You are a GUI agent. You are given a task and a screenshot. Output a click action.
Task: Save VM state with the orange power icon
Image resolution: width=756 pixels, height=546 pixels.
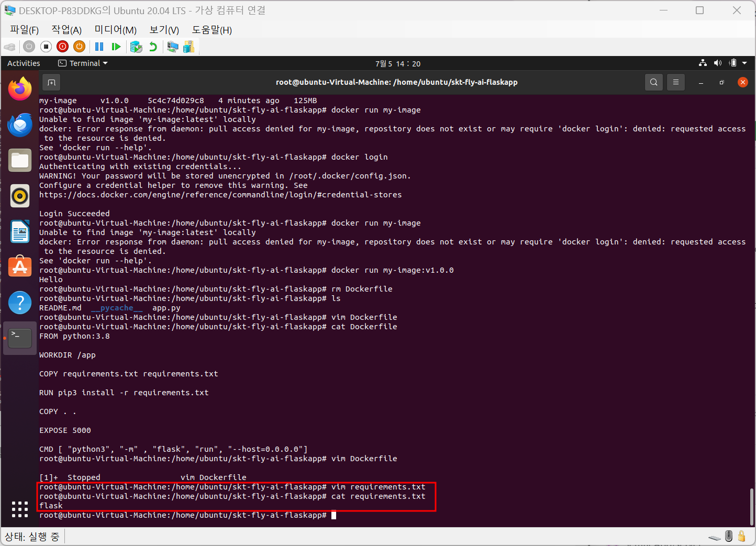pyautogui.click(x=79, y=47)
